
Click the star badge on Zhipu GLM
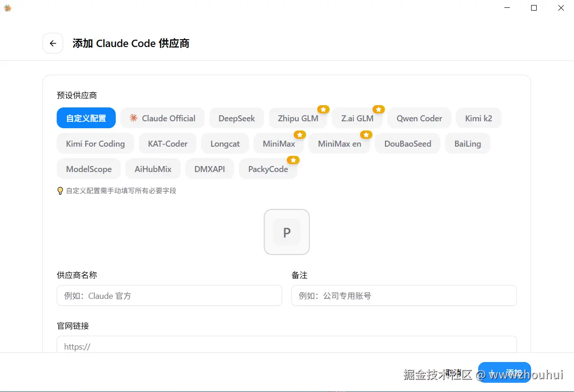(323, 109)
